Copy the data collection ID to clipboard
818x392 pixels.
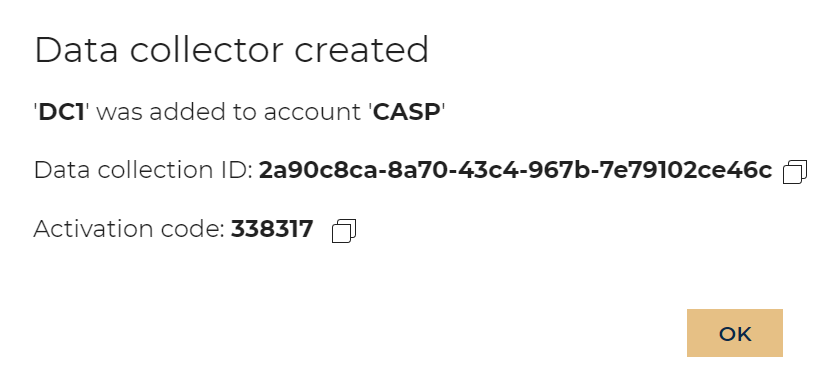(795, 172)
